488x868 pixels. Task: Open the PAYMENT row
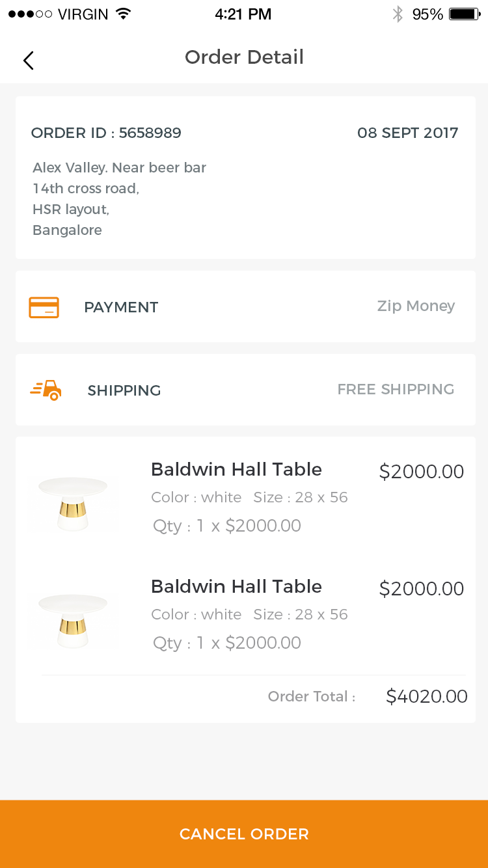click(x=245, y=306)
